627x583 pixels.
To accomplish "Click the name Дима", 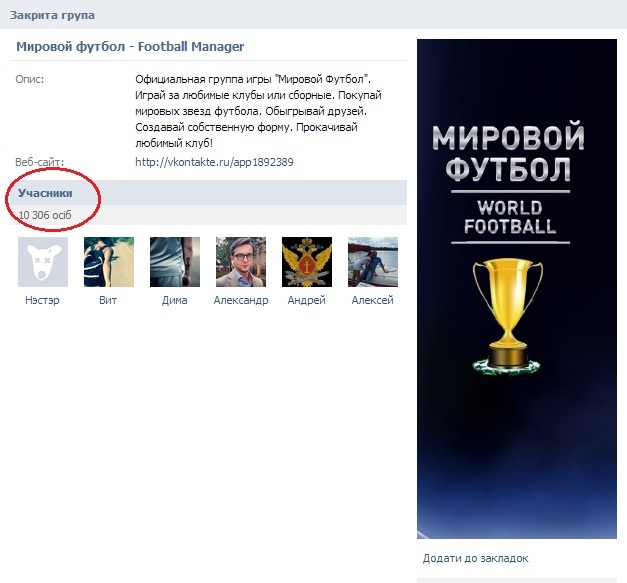I will (174, 300).
